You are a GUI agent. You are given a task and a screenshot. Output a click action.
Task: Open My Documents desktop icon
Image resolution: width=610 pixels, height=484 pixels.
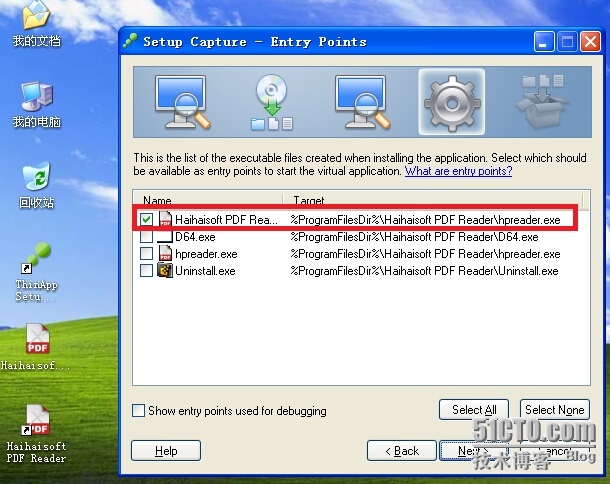click(36, 24)
